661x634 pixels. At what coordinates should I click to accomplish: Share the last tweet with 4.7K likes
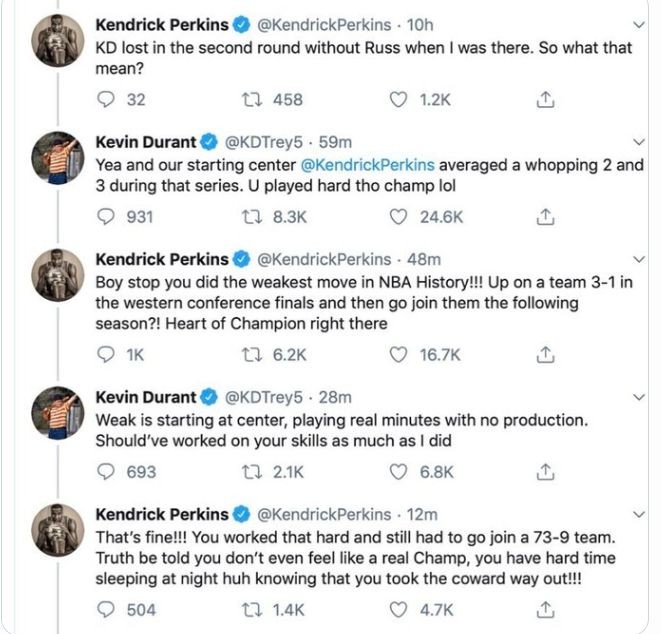[x=545, y=609]
